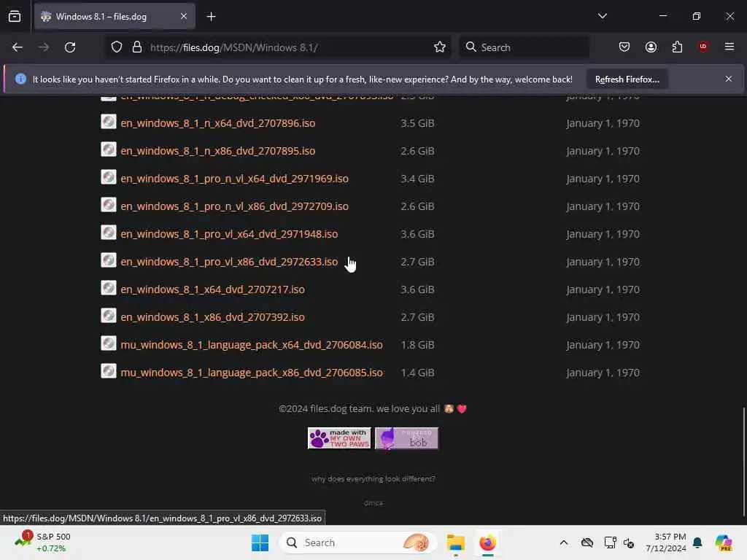Click the page vertical scrollbar thumb
The width and height of the screenshot is (747, 560).
coord(743,462)
